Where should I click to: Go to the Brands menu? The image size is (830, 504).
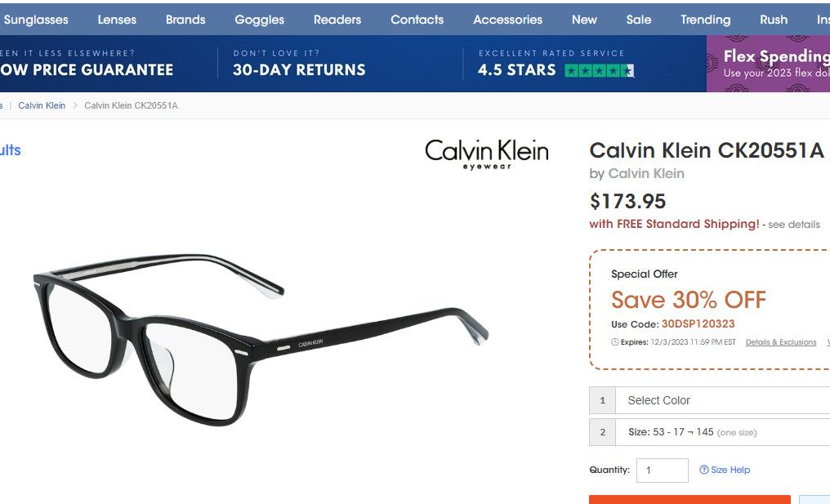185,20
